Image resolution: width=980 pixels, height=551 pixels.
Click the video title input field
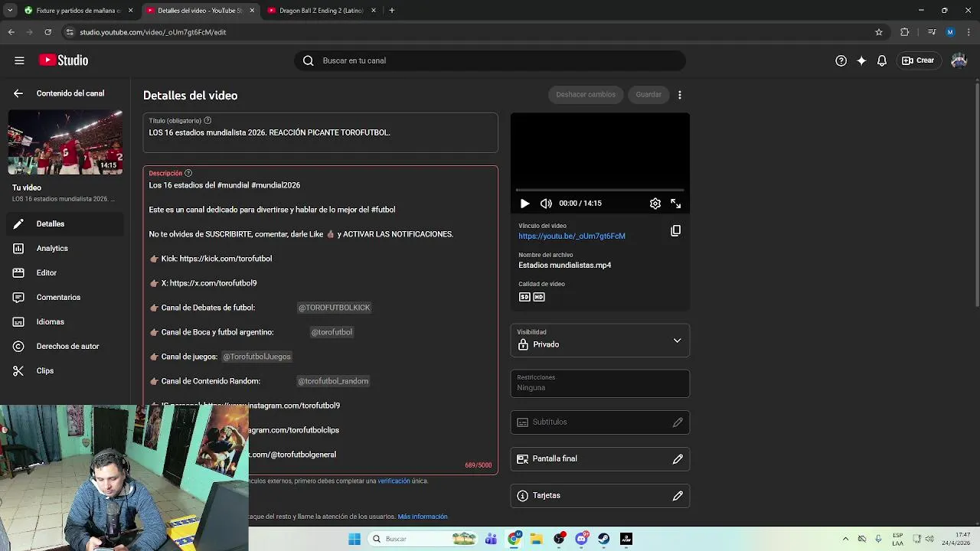[321, 132]
